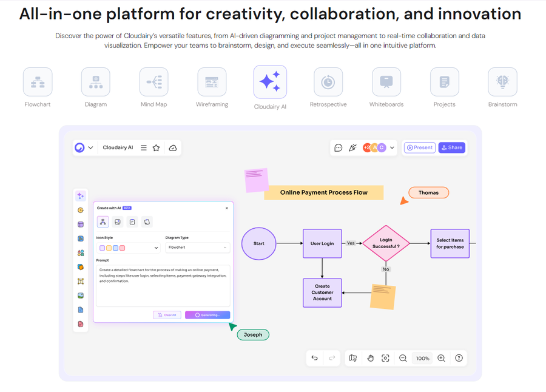Click the pink sticky note on canvas

coord(257,180)
